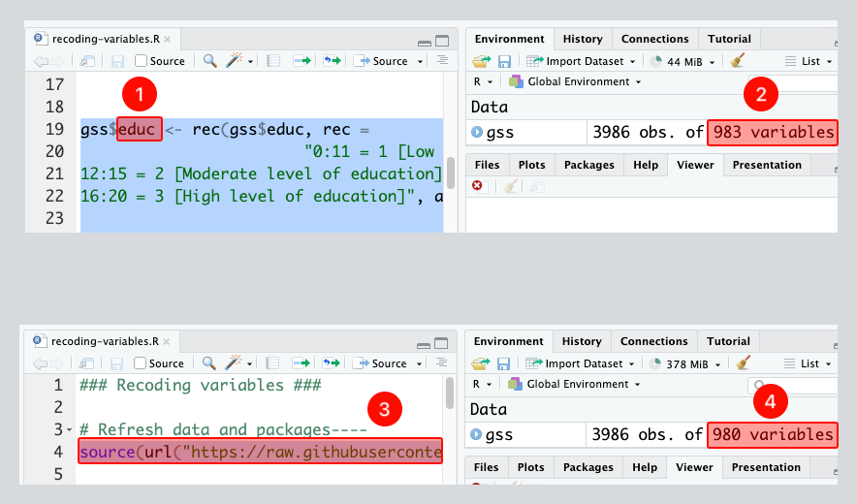Load workspace folder icon beside 378 MiB panel
This screenshot has height=504, width=857.
click(481, 363)
